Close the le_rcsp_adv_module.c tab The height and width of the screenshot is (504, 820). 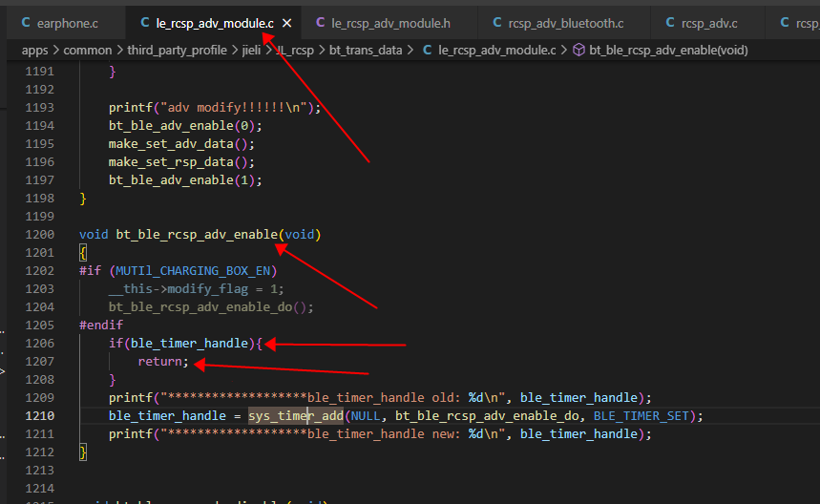click(286, 24)
